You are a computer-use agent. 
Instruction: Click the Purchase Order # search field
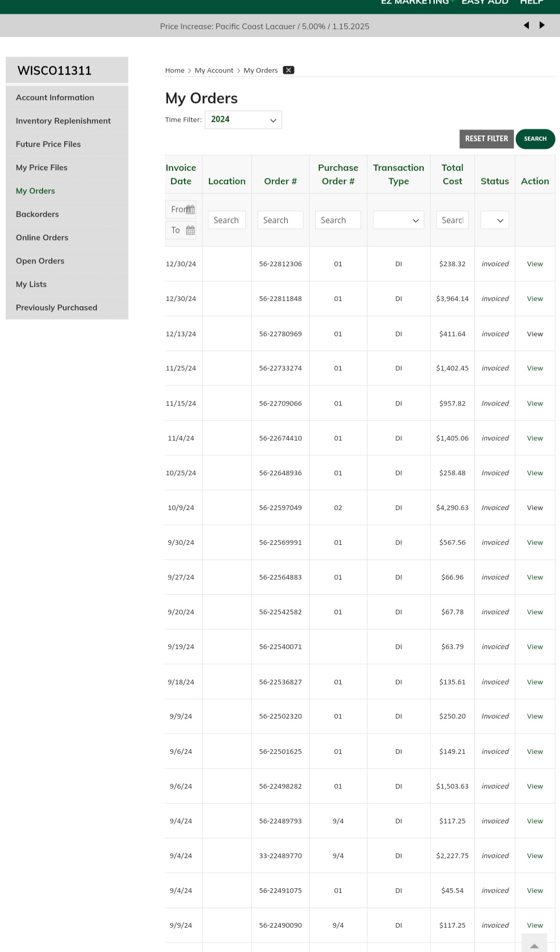338,220
